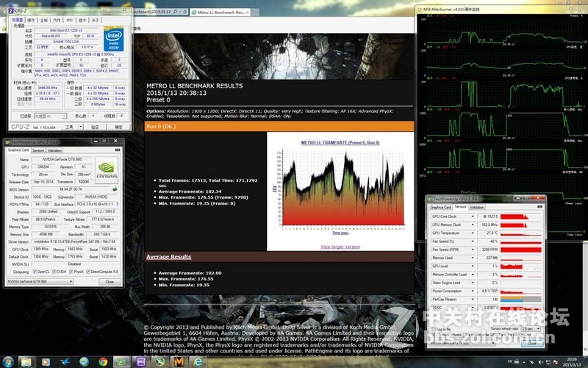
Task: Click the CPU-Z title bar icon
Action: click(11, 11)
